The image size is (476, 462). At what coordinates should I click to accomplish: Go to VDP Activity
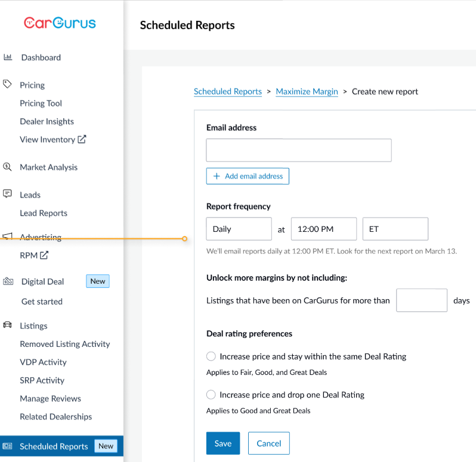43,362
